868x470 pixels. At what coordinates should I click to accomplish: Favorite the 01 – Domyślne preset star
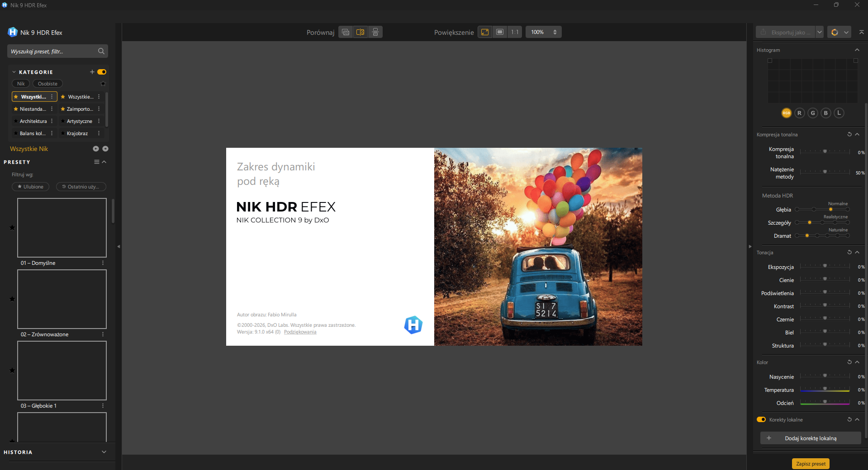[x=12, y=227]
